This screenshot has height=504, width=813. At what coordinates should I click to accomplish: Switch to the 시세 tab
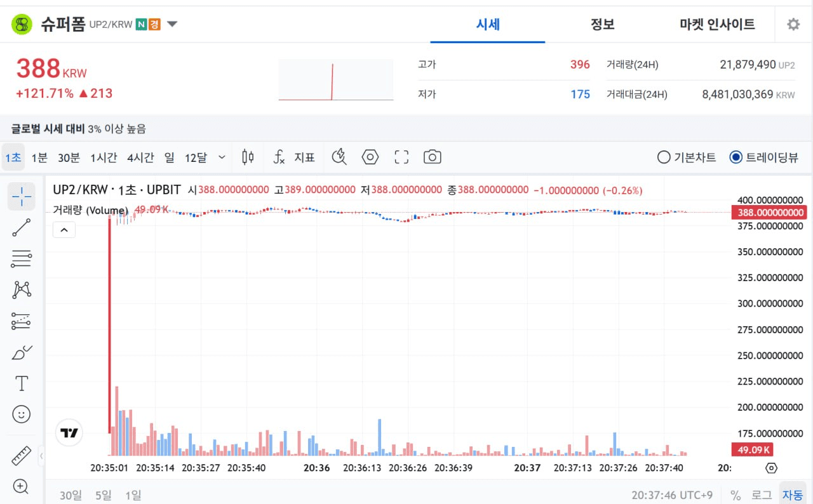point(488,25)
